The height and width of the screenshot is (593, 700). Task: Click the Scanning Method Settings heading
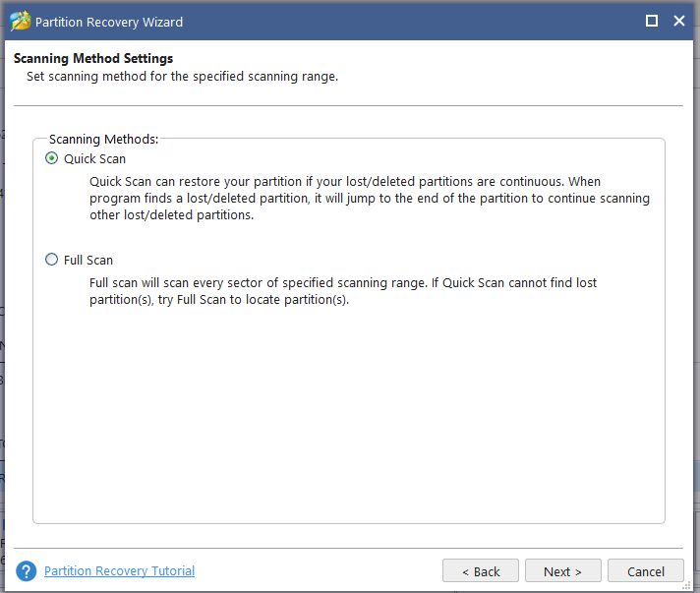(x=93, y=59)
